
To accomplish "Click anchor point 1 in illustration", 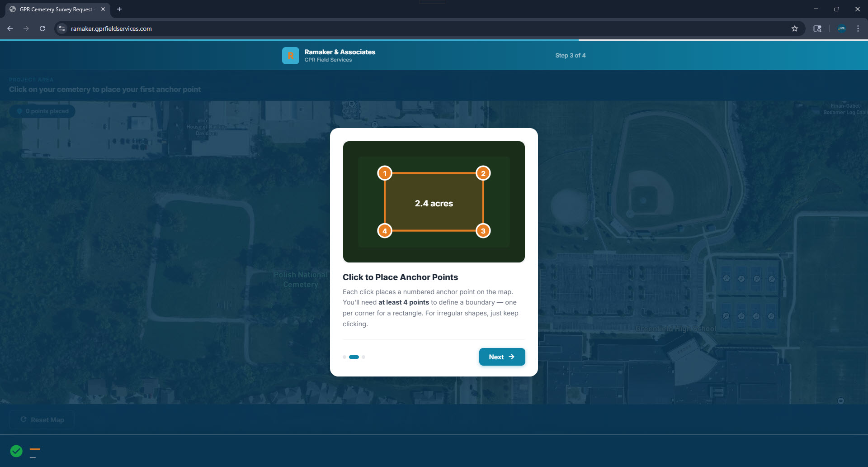I will (385, 173).
